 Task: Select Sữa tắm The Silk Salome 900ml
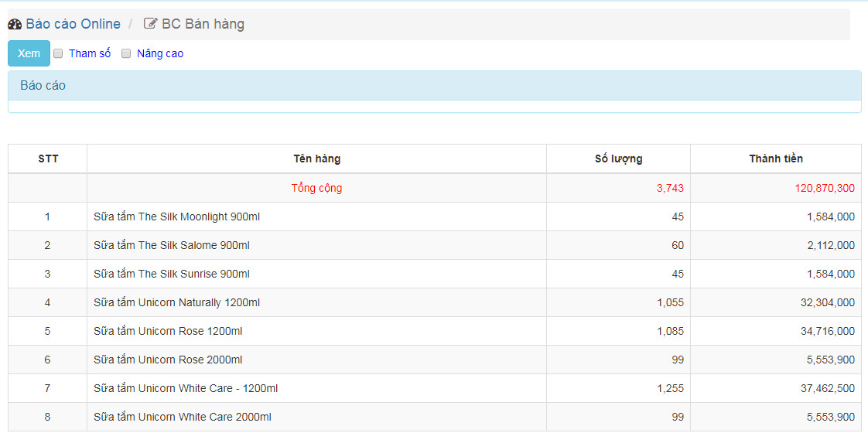[x=172, y=245]
